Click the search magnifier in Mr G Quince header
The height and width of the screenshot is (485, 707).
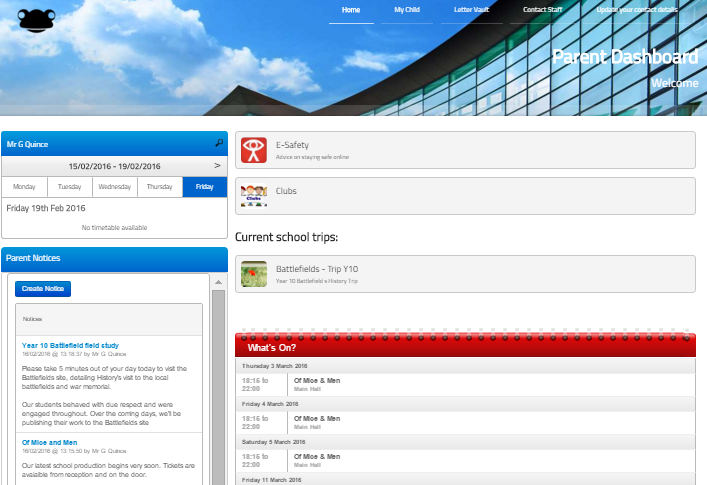pos(219,143)
